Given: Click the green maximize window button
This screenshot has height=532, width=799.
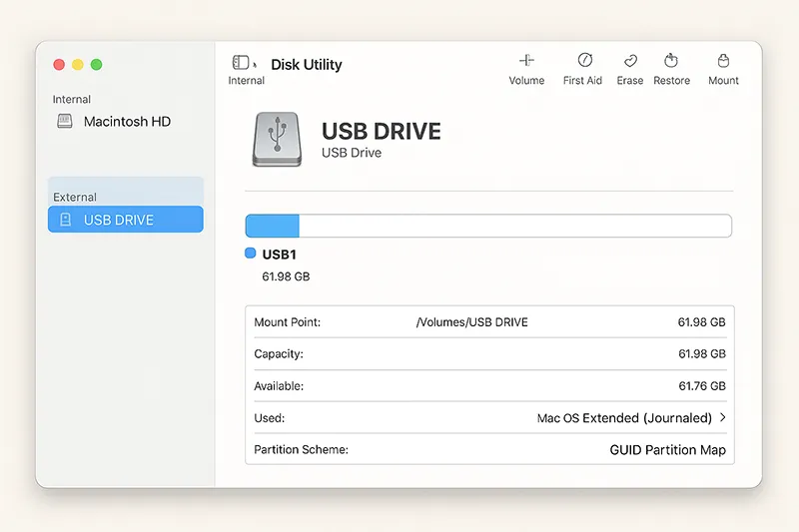Looking at the screenshot, I should [x=97, y=64].
